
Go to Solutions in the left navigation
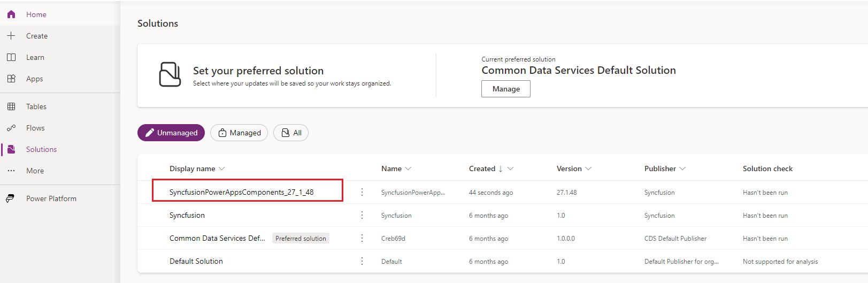[41, 149]
